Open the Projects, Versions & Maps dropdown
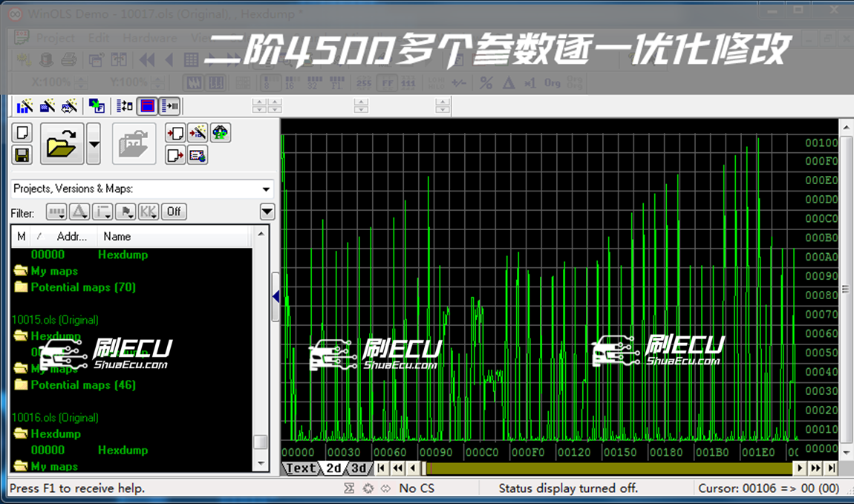Screen dimensions: 854x504 [266, 189]
